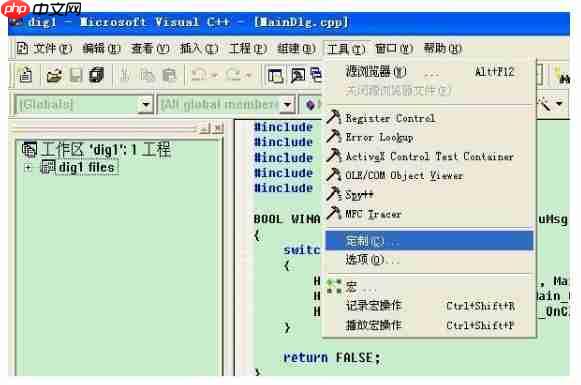Screen dimensions: 581x385
Task: Open the 工程 (Project) menu
Action: (x=248, y=49)
